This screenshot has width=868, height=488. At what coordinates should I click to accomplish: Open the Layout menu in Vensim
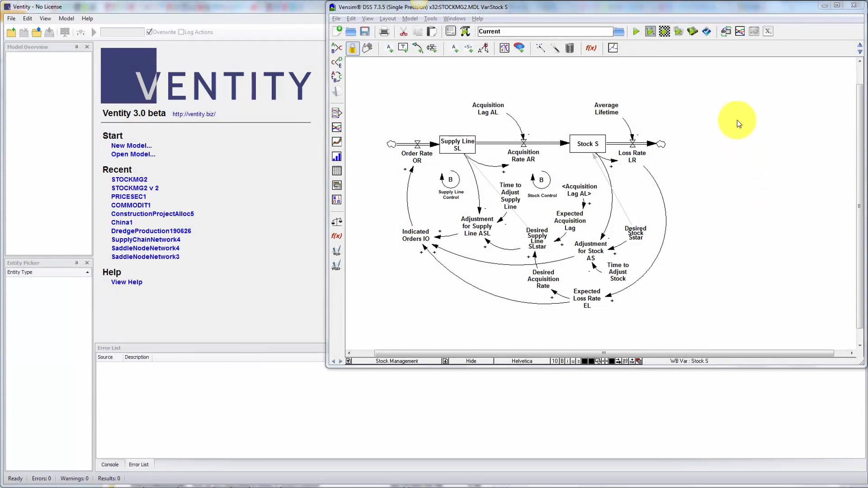pyautogui.click(x=387, y=18)
